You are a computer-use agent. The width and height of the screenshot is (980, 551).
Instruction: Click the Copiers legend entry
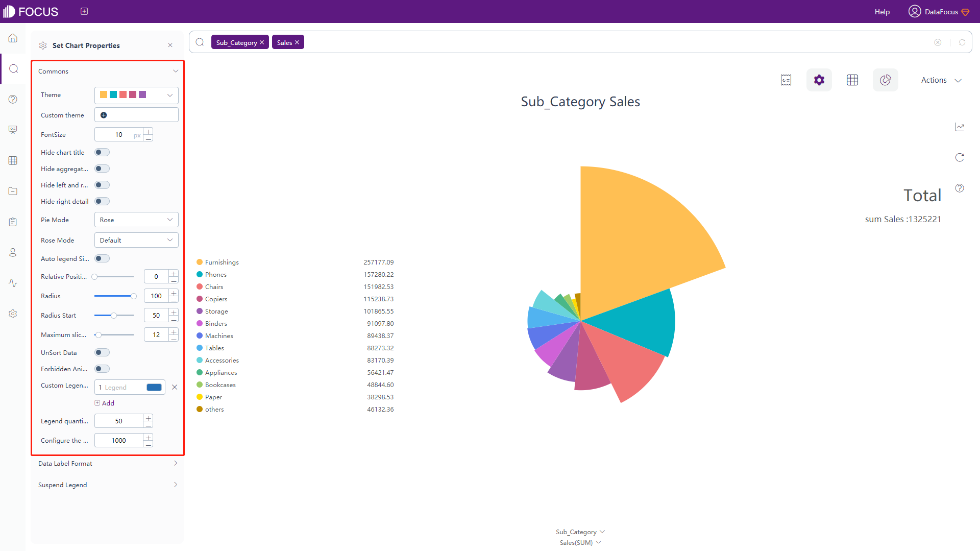point(212,299)
